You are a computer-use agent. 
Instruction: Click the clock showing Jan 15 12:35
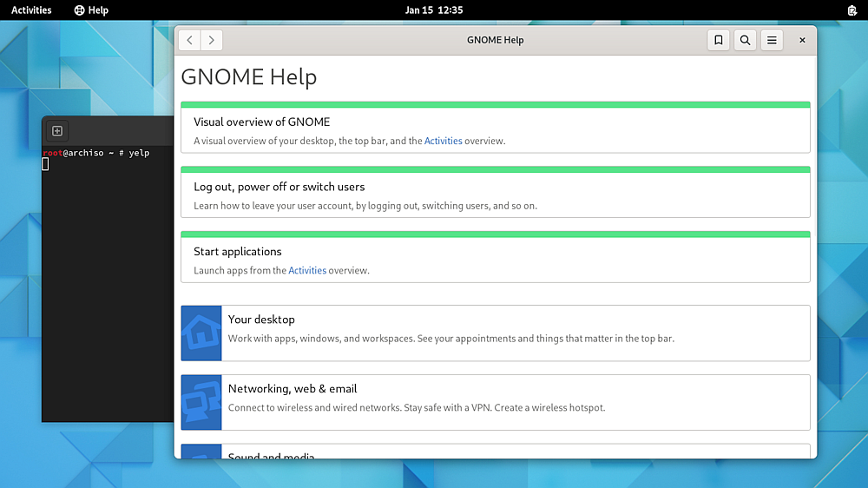[x=434, y=10]
